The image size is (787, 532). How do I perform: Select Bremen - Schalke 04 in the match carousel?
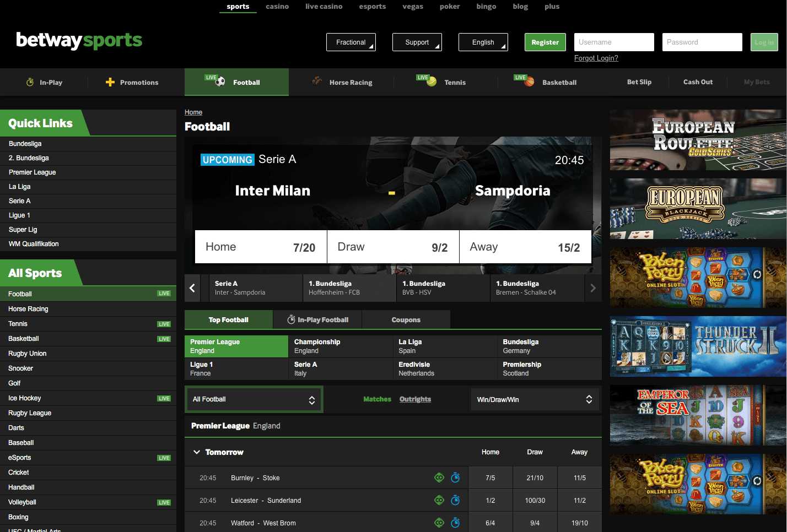[537, 288]
